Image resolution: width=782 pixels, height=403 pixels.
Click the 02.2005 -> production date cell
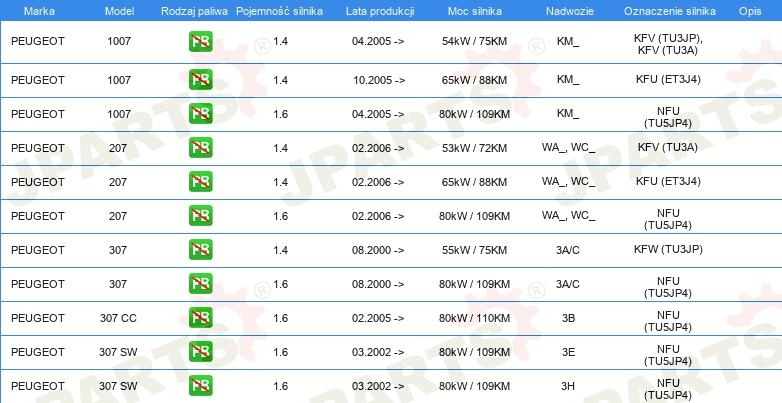[378, 318]
